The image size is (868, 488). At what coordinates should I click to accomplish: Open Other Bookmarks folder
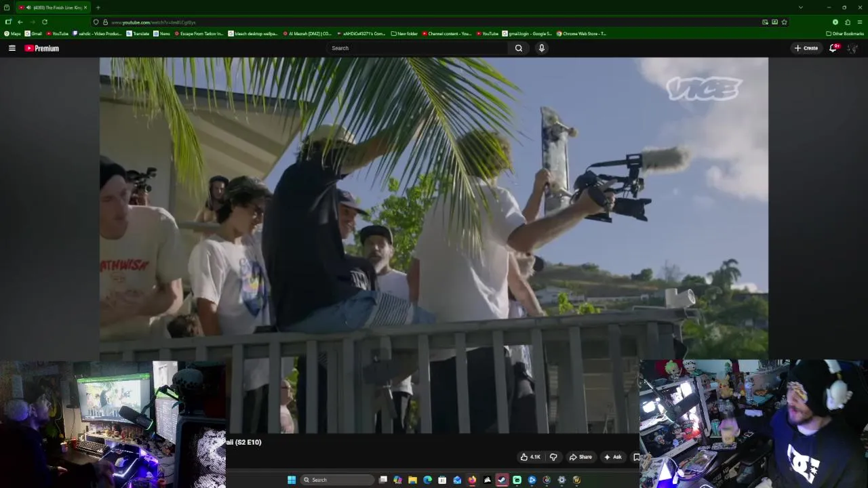(845, 33)
